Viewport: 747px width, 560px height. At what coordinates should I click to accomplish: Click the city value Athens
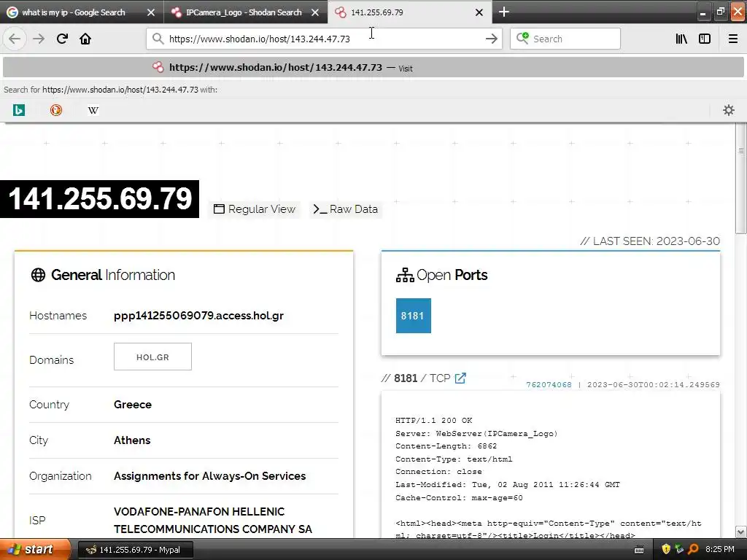[x=132, y=440]
